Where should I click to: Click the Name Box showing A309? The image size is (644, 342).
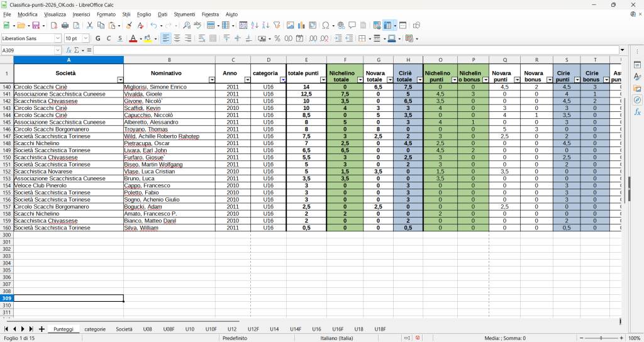coord(27,50)
